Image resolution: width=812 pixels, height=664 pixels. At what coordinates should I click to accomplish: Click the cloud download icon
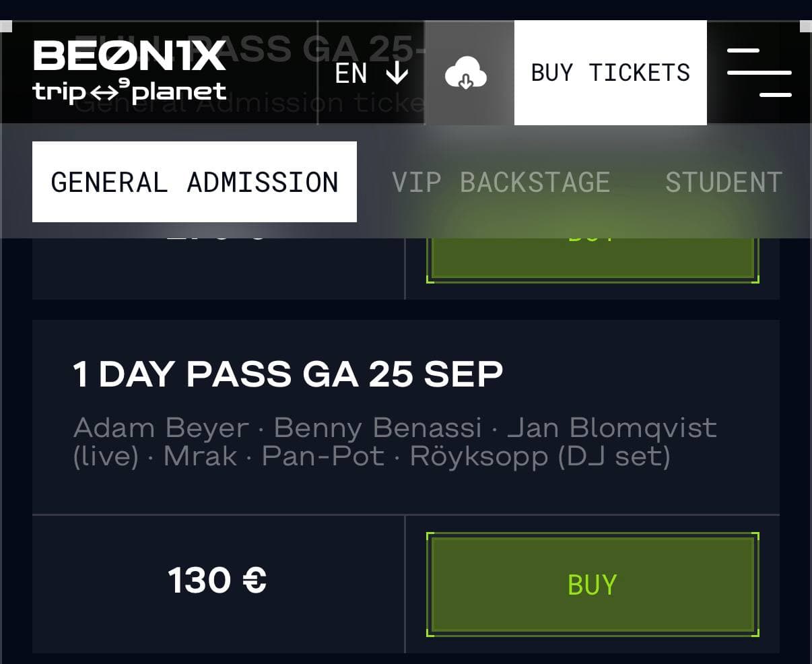pyautogui.click(x=466, y=73)
